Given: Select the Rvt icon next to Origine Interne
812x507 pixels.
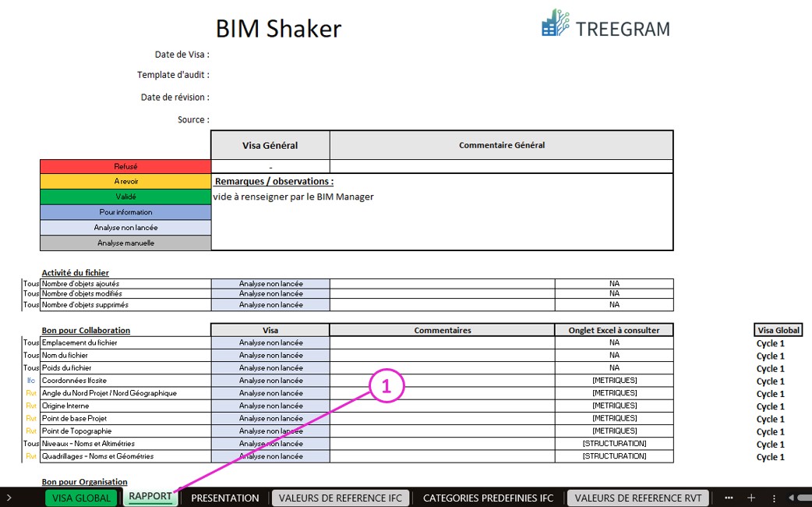Looking at the screenshot, I should coord(30,406).
